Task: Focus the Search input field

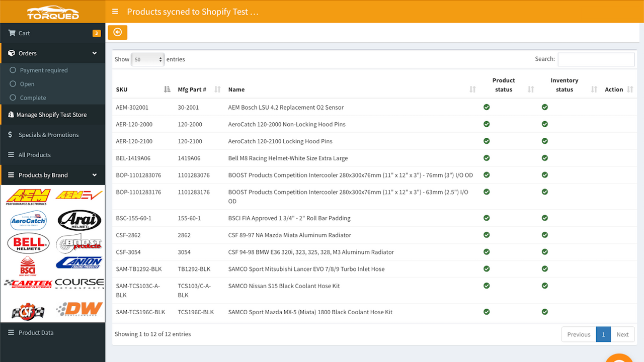Action: point(596,59)
